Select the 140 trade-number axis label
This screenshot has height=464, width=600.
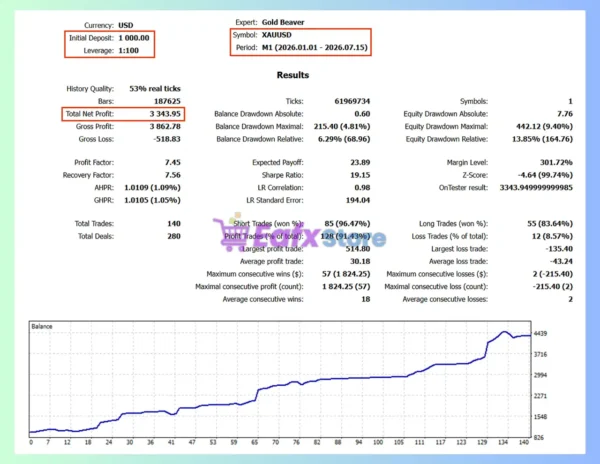pos(524,443)
